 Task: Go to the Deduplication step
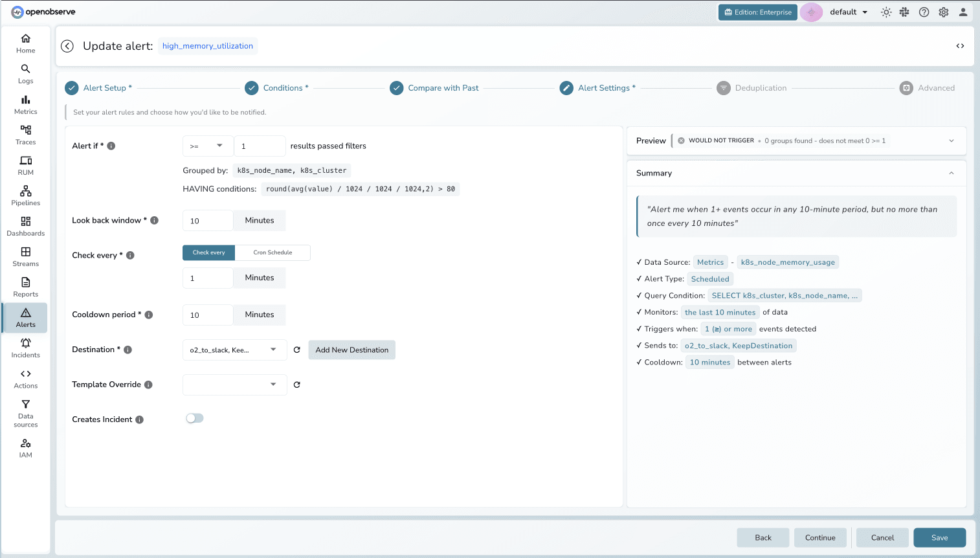752,88
